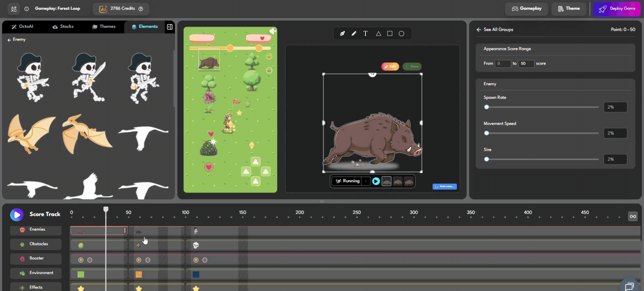Screen dimensions: 644x291
Task: Select the Rectangle shape tool
Action: tap(390, 34)
